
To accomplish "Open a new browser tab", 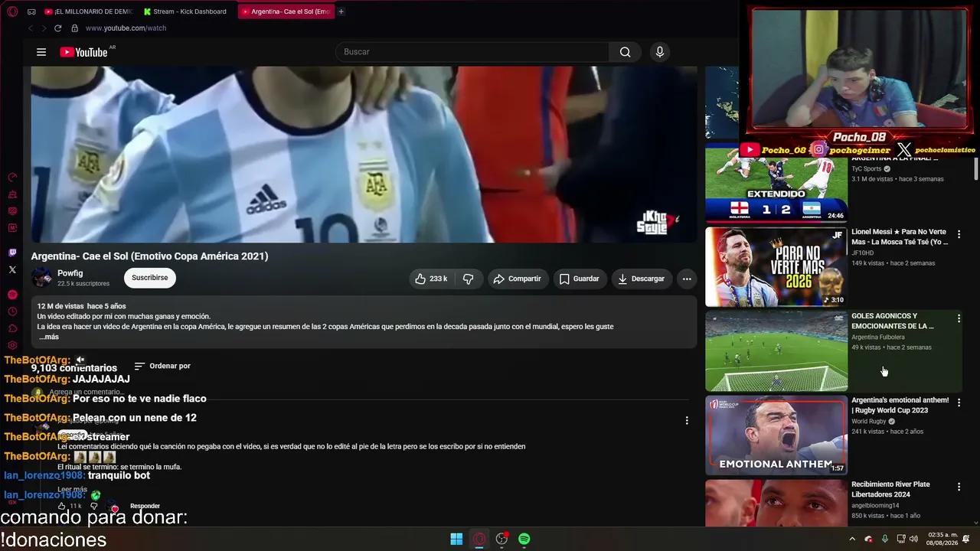I will pyautogui.click(x=341, y=11).
